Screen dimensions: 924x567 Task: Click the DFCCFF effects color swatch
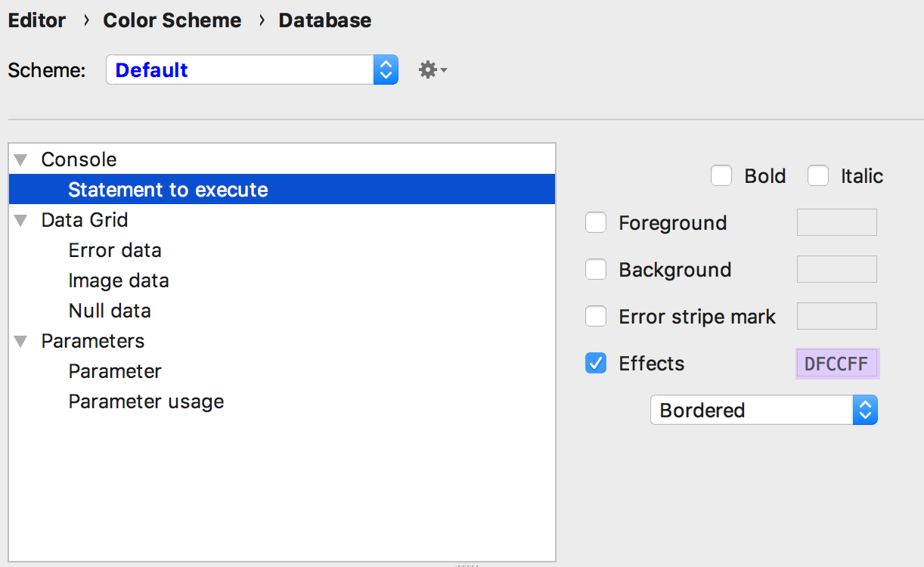pos(836,364)
